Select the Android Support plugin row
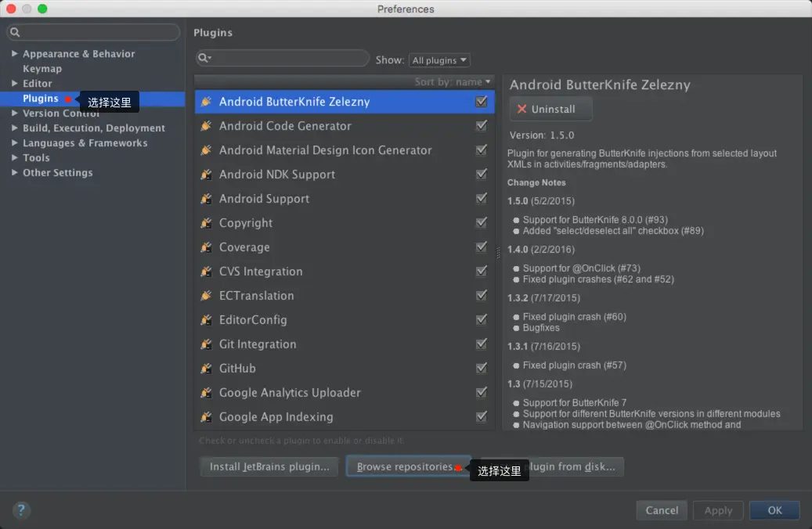The width and height of the screenshot is (812, 529). pyautogui.click(x=345, y=199)
